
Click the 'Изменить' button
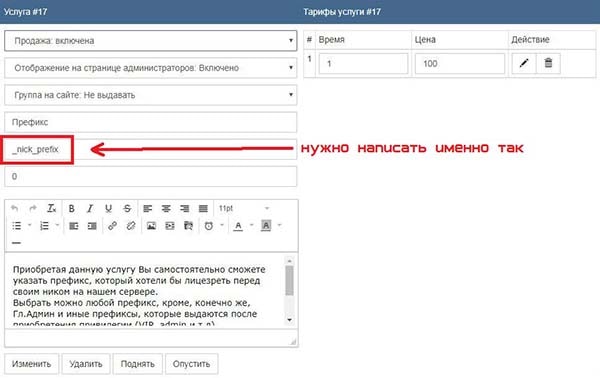tap(31, 364)
